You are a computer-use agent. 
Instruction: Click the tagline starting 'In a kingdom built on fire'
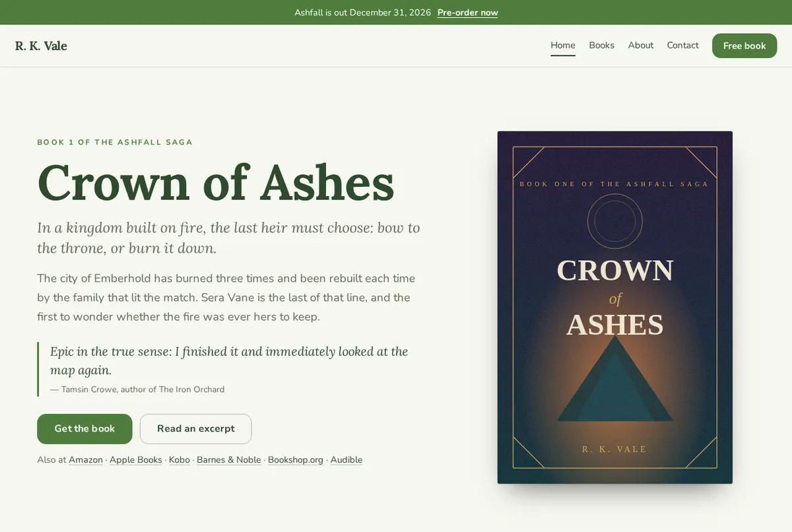pyautogui.click(x=229, y=238)
